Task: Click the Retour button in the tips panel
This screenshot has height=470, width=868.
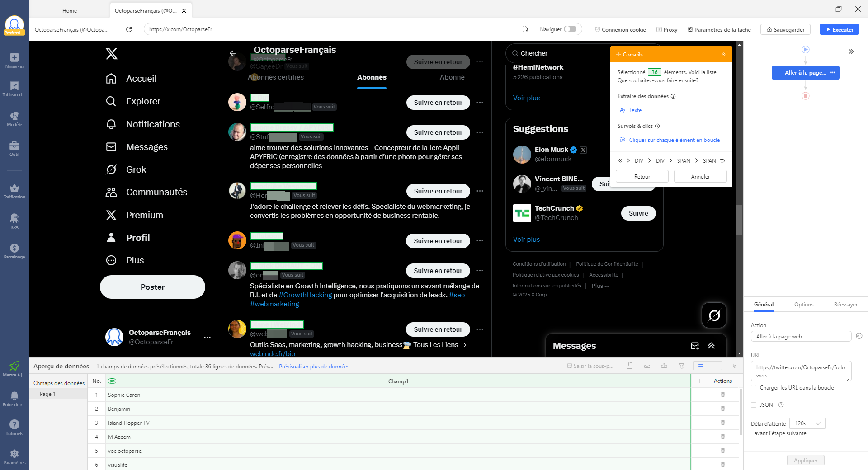Action: tap(642, 176)
